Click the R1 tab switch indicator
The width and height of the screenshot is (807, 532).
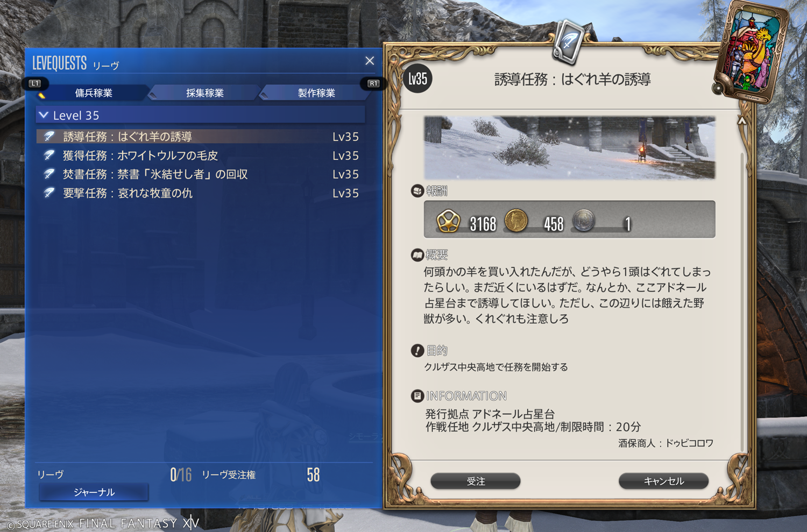(373, 83)
